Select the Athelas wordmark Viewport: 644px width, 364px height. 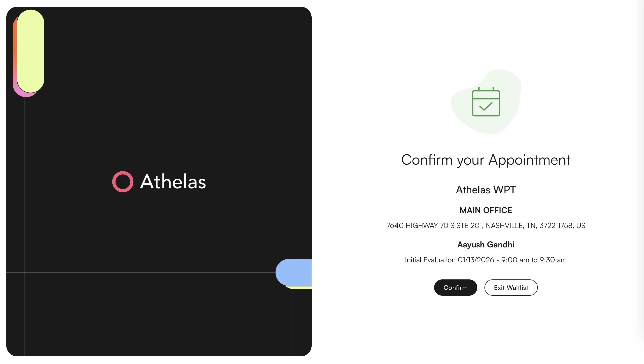(173, 182)
